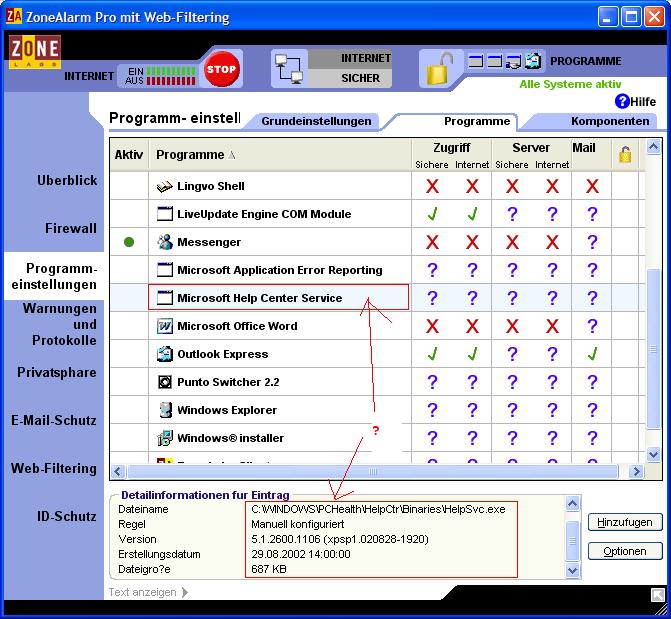Open Privatsphare section in sidebar

pos(57,372)
